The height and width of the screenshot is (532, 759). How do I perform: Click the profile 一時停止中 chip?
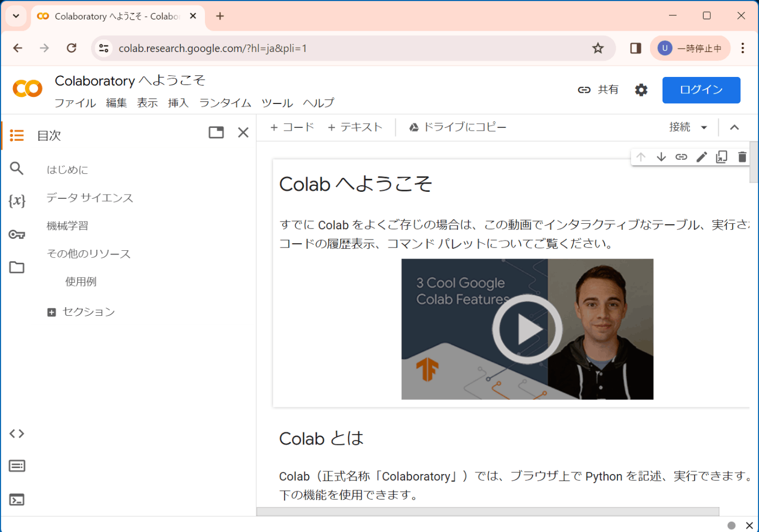coord(690,48)
